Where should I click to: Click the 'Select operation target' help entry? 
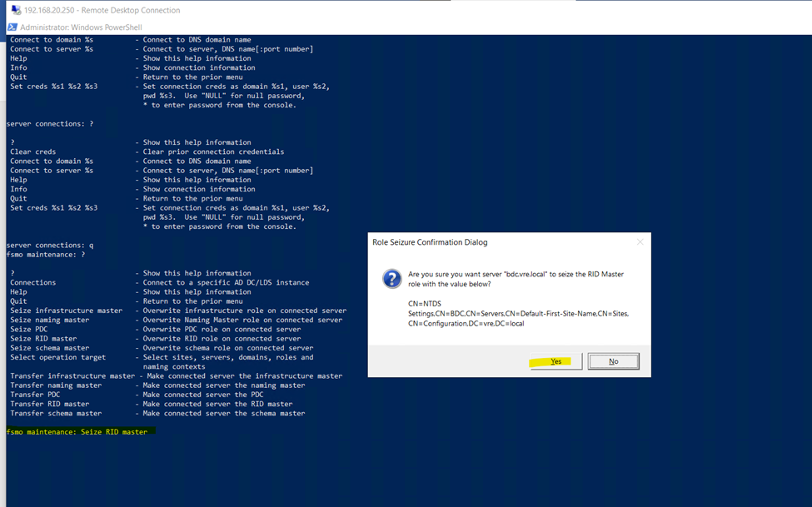(x=57, y=357)
